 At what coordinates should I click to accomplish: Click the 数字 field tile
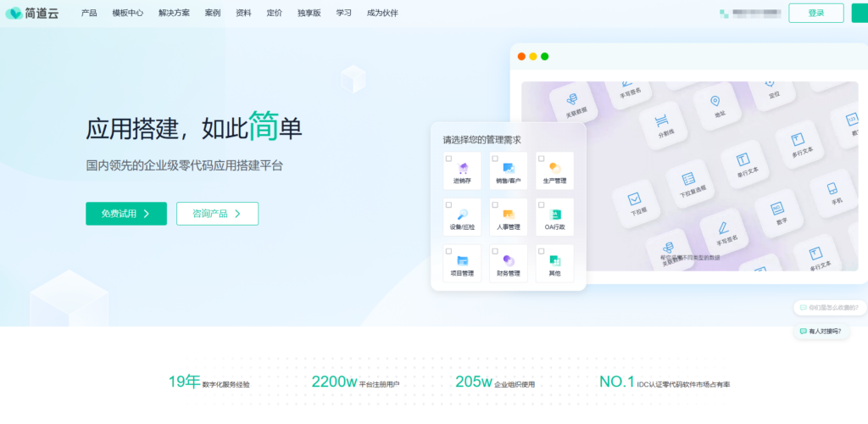point(777,210)
